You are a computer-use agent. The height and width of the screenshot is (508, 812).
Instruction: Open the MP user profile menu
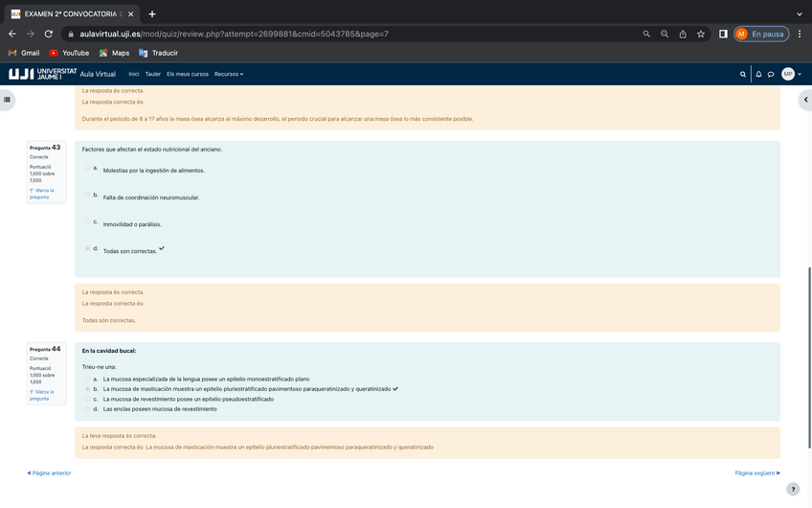point(790,74)
